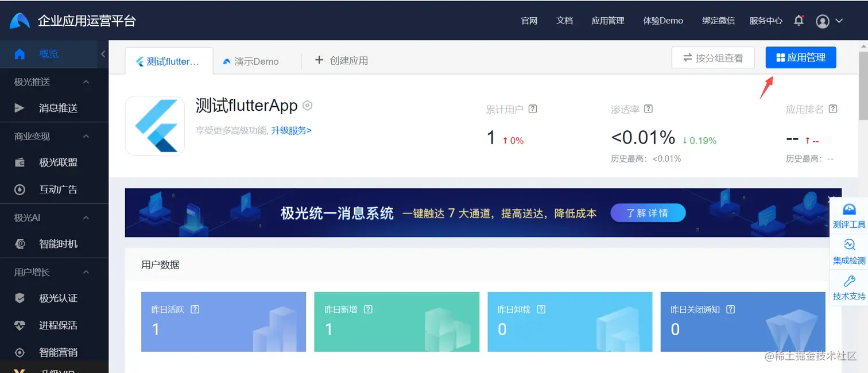The image size is (868, 373).
Task: Click help icon beside 渗透率
Action: [649, 109]
